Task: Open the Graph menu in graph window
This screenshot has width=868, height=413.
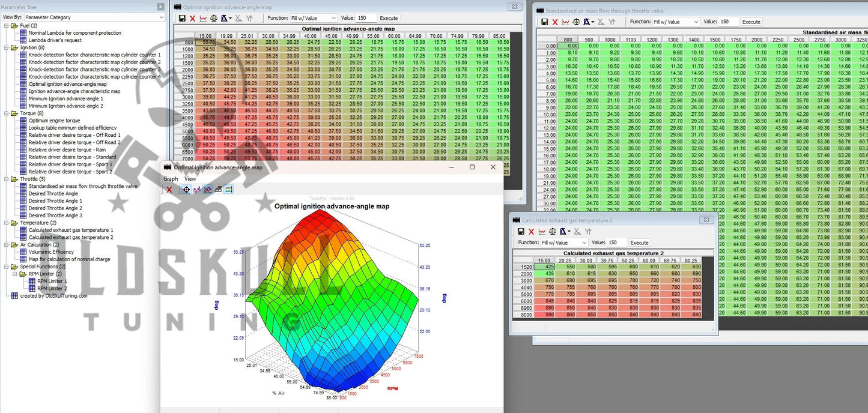Action: [x=171, y=179]
